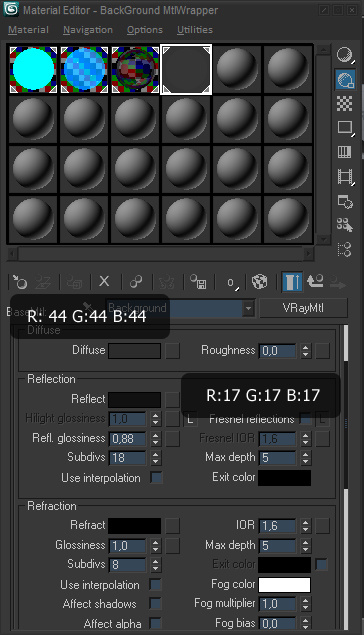Open the Navigation menu
Viewport: 364px width, 635px height.
[x=88, y=30]
